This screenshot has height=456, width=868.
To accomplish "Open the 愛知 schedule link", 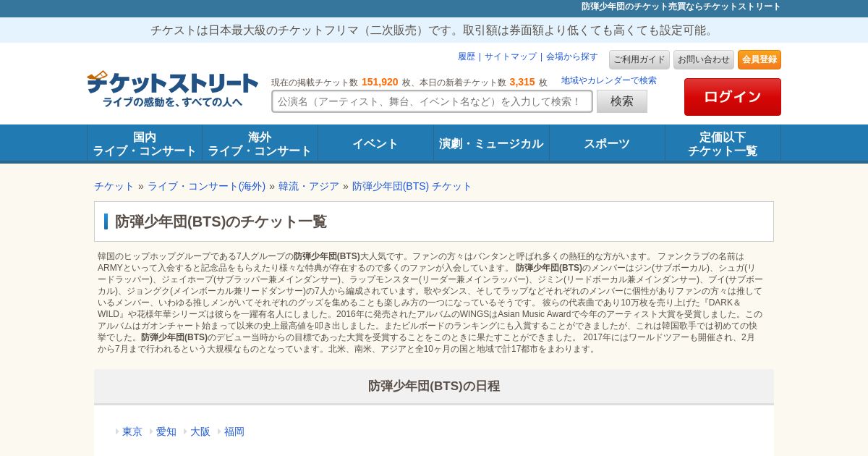I will (166, 431).
